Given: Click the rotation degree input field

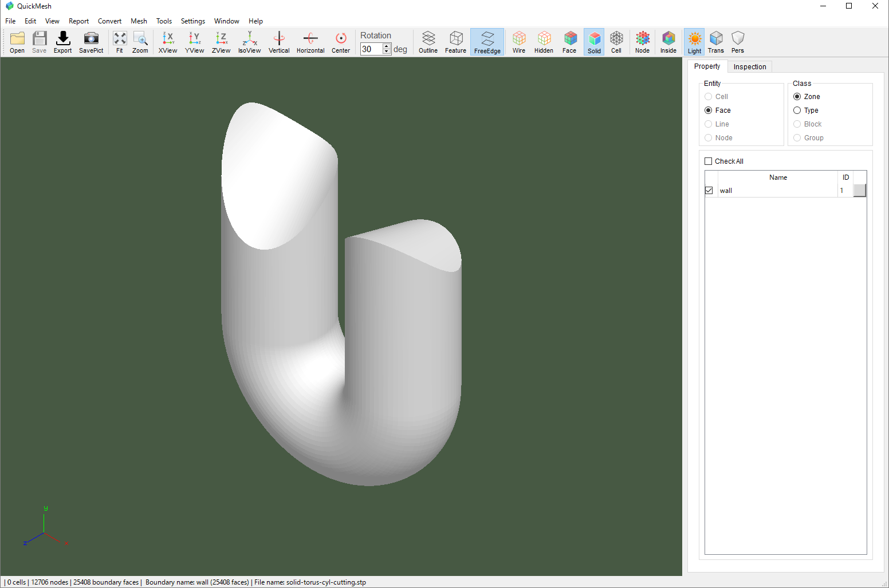Looking at the screenshot, I should [x=372, y=49].
